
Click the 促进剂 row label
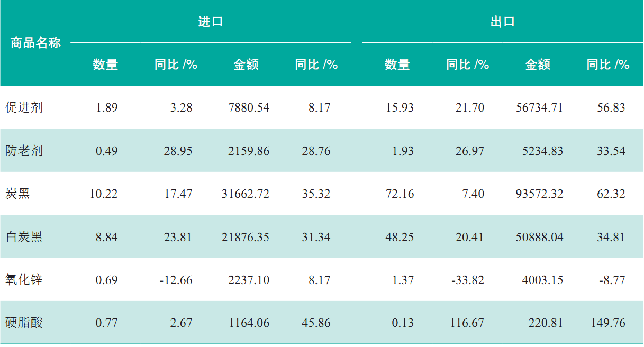(x=24, y=108)
